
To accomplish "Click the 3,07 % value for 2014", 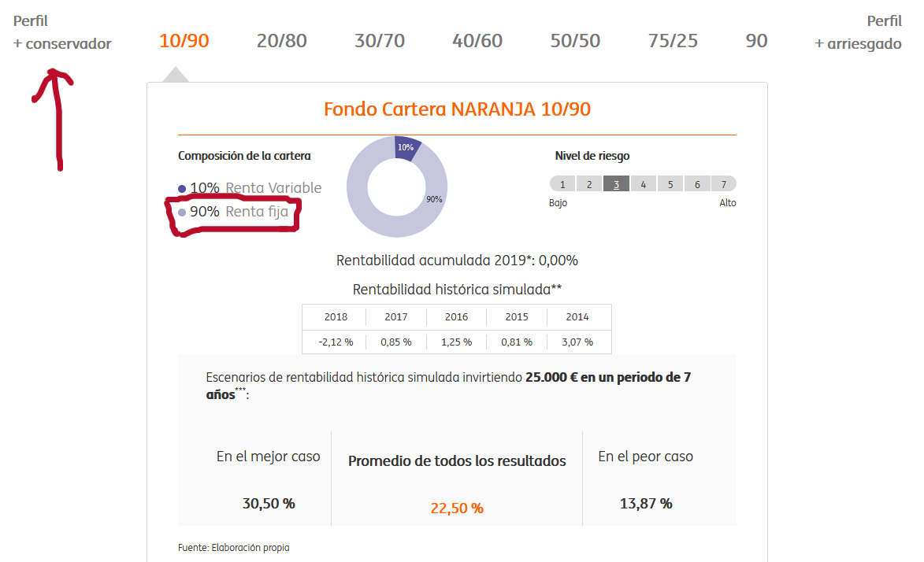I will click(577, 342).
